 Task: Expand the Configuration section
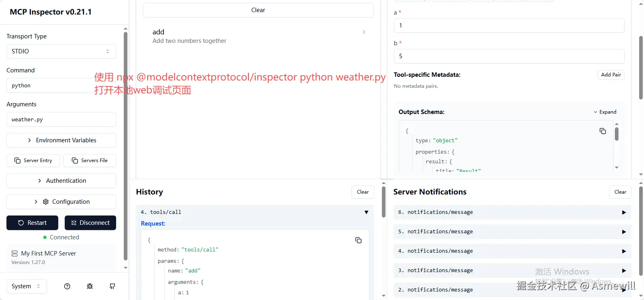(x=61, y=202)
